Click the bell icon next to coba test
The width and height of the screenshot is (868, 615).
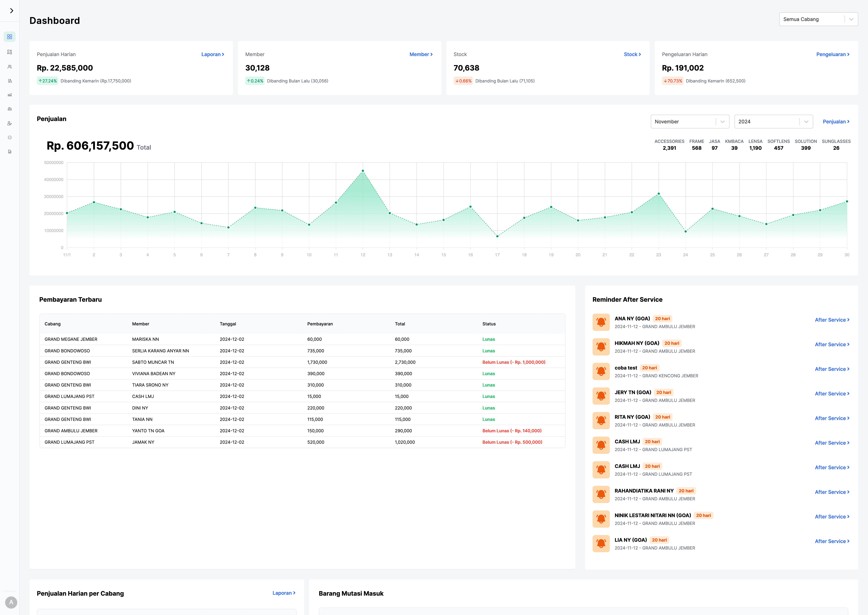coord(601,372)
